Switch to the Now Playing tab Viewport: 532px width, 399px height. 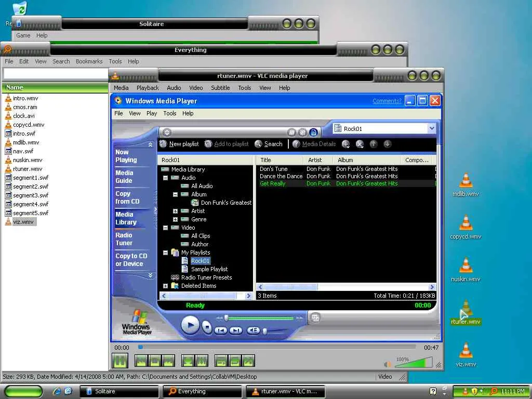pyautogui.click(x=126, y=156)
